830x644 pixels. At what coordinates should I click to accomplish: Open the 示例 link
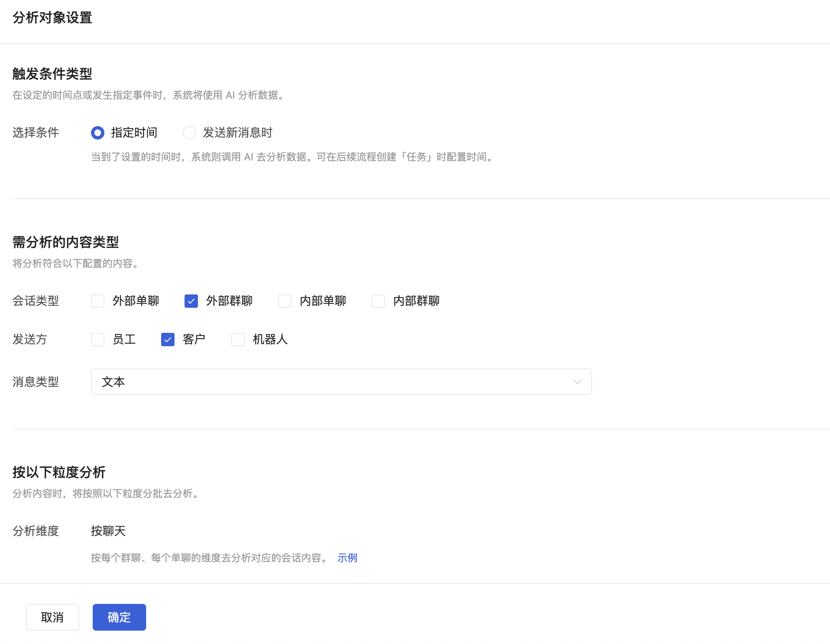[x=347, y=558]
